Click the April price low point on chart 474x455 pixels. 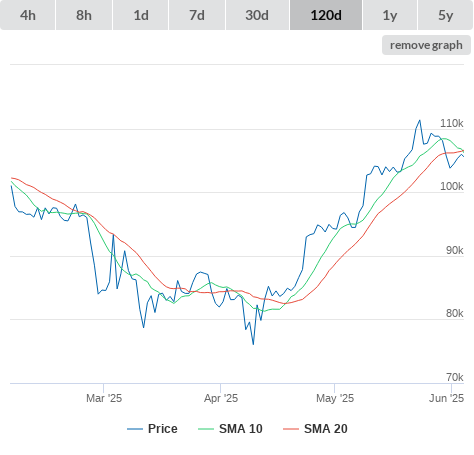253,344
